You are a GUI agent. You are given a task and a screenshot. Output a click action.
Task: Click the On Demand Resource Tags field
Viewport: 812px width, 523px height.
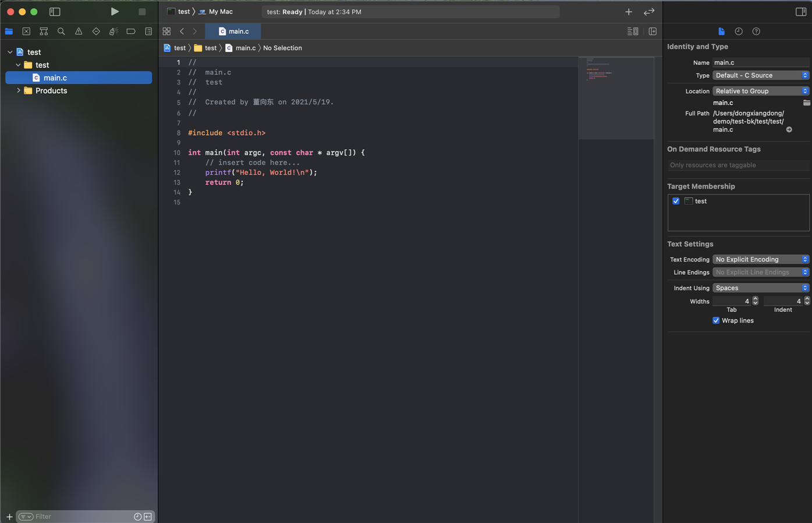coord(738,165)
